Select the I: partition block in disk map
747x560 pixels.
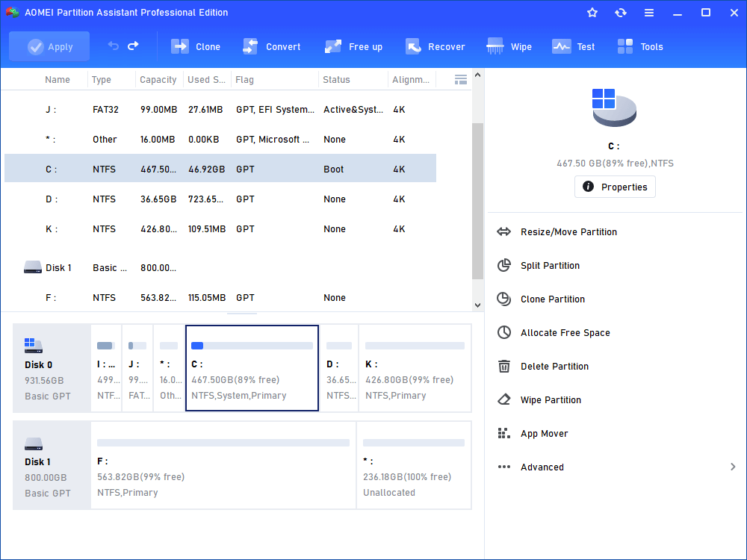106,368
